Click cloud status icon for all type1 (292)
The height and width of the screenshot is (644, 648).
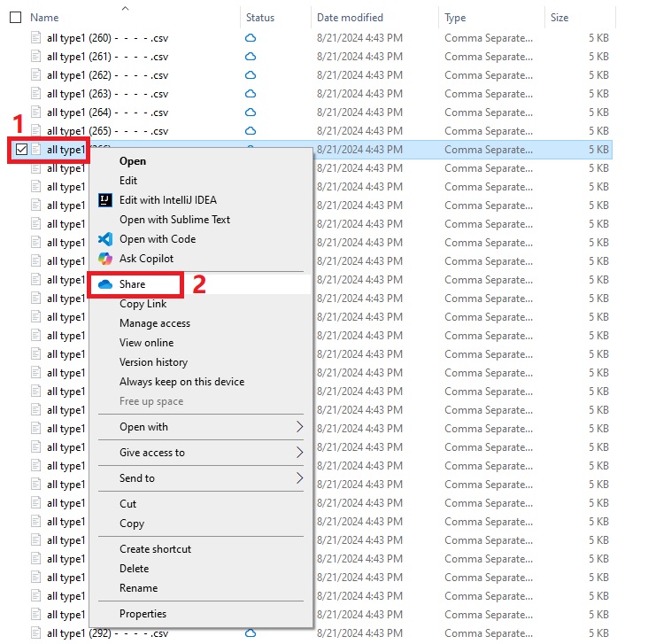(251, 633)
